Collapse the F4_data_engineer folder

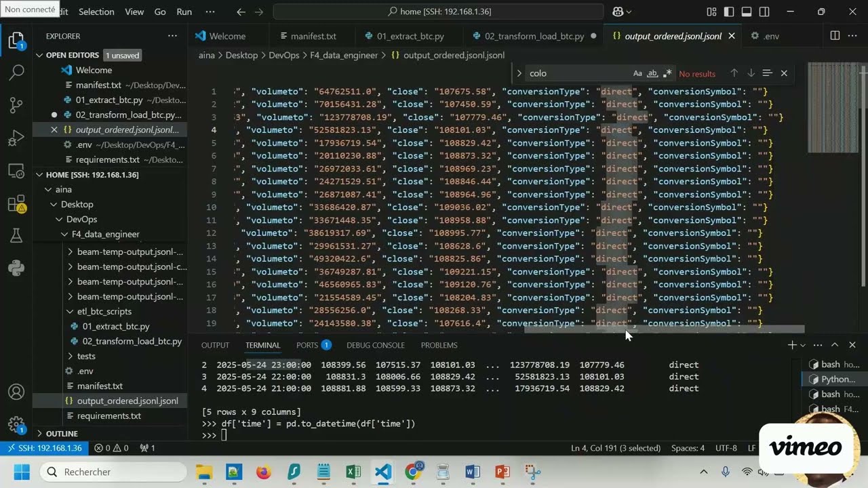pos(64,235)
